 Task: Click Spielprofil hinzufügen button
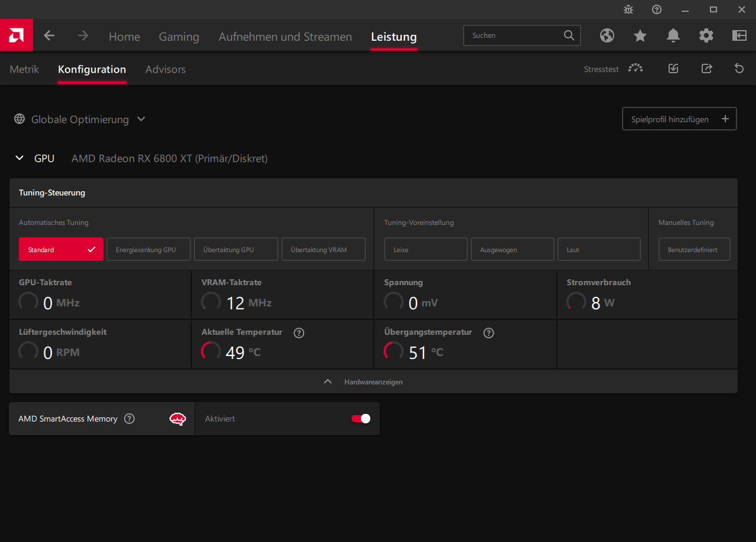tap(679, 119)
